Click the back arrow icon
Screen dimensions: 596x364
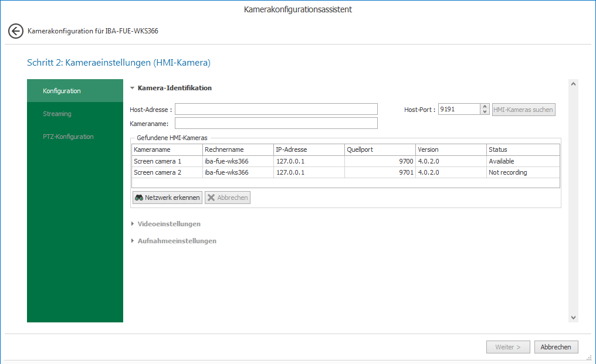coord(16,31)
